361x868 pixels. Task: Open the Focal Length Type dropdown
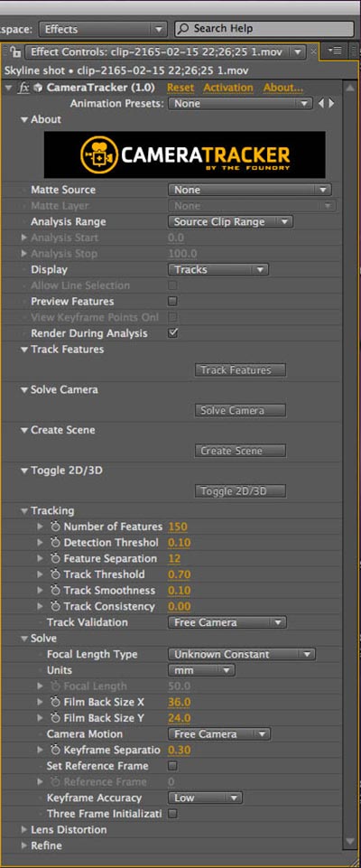pos(242,654)
